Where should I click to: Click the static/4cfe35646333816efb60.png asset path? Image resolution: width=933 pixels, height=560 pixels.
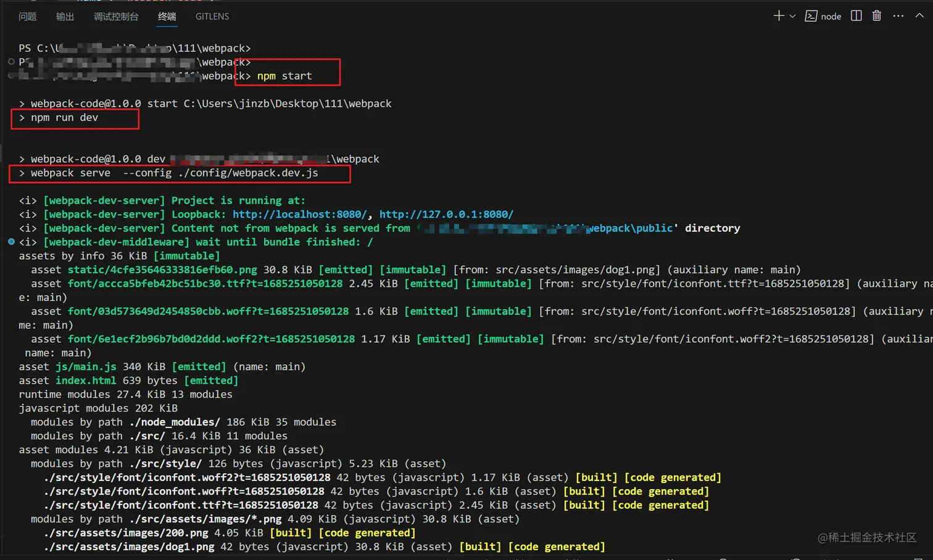click(162, 270)
